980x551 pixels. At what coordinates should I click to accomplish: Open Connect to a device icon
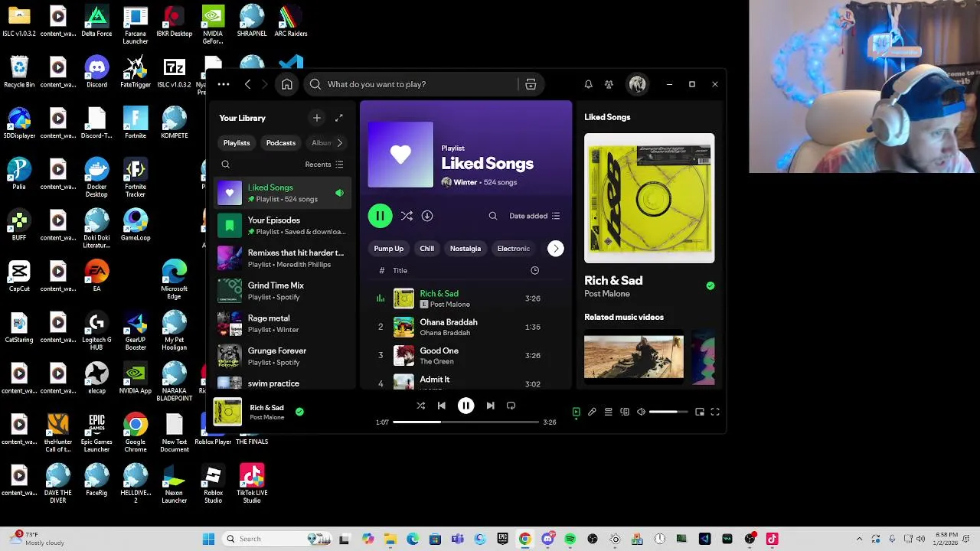point(625,412)
